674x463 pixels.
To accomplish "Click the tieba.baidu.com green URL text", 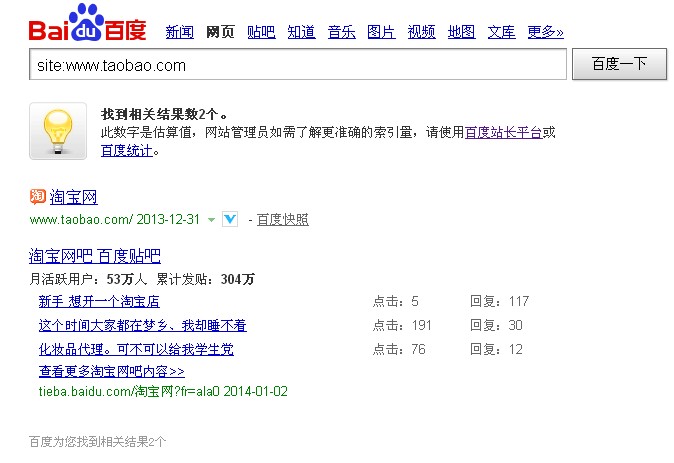I will 163,392.
